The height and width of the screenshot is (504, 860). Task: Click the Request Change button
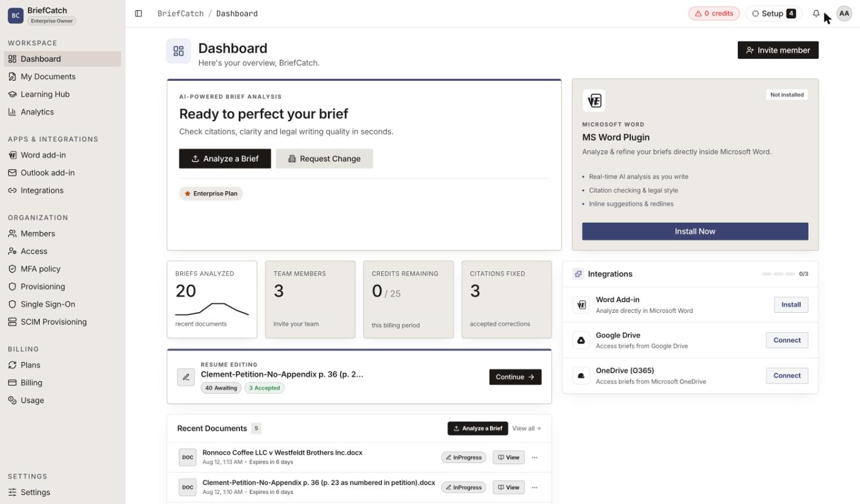[324, 159]
